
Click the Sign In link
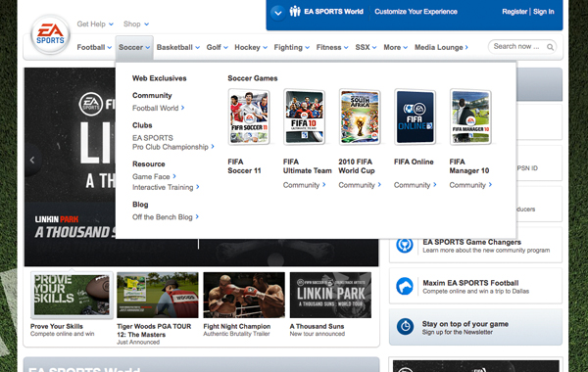pyautogui.click(x=543, y=12)
